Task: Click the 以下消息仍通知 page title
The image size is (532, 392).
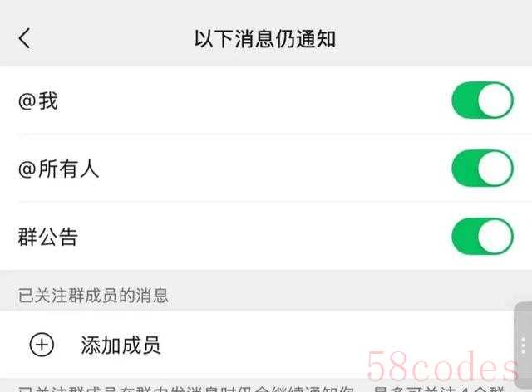Action: click(265, 39)
